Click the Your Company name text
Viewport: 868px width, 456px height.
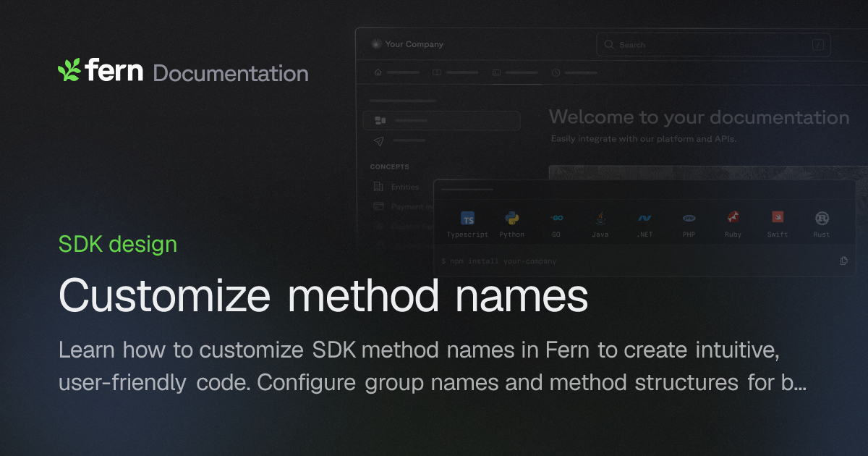click(414, 44)
